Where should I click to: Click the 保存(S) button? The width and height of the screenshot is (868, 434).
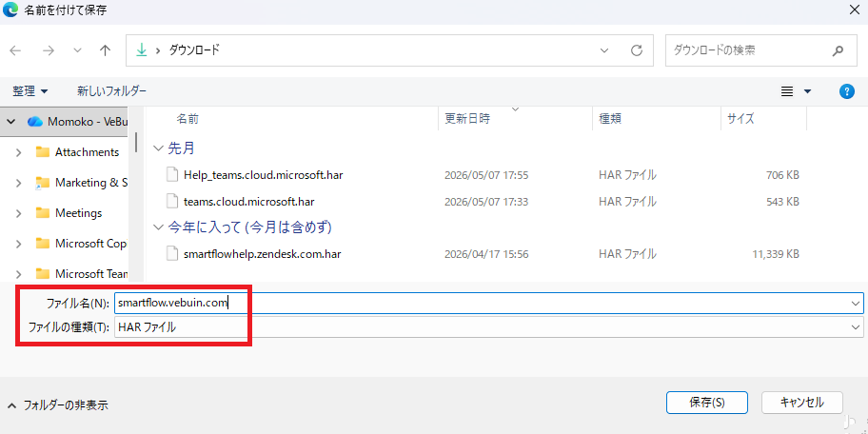coord(707,403)
